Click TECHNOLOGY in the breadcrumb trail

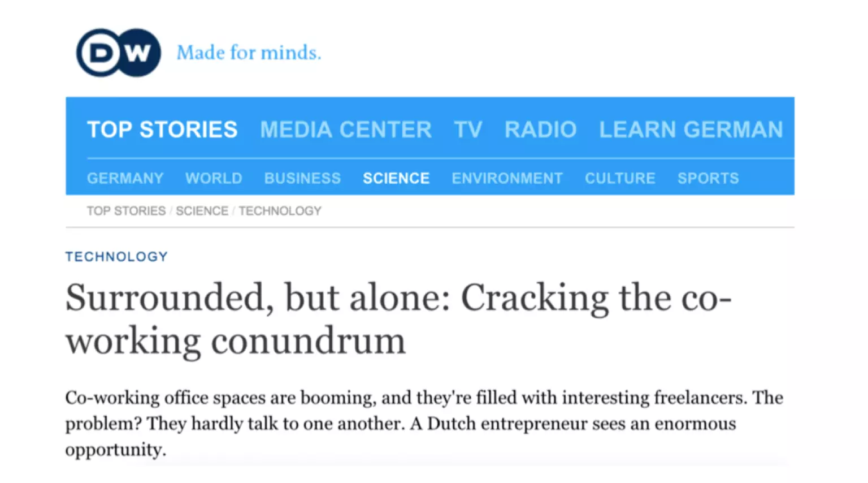(x=280, y=211)
